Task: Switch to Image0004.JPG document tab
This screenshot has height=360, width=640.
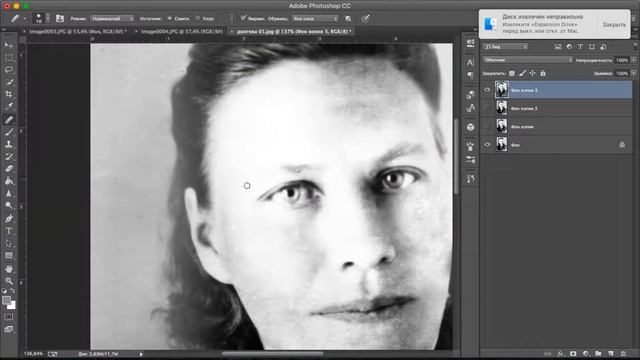Action: [x=182, y=31]
